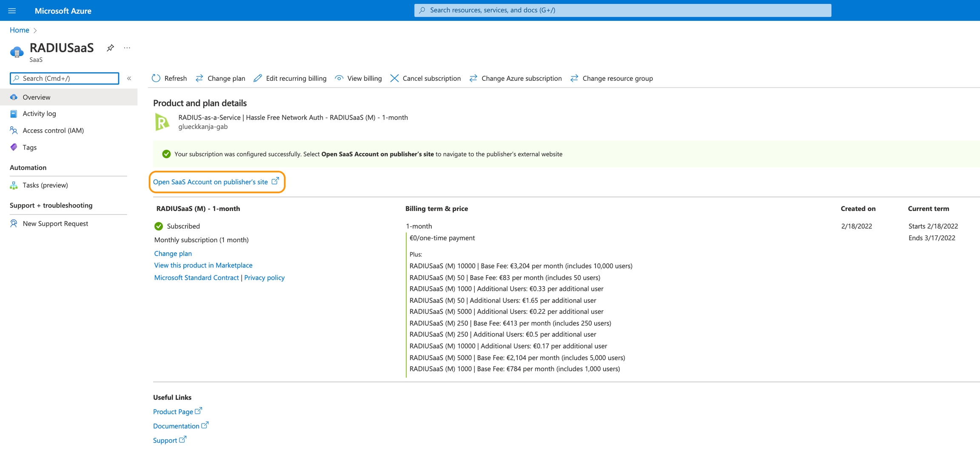Image resolution: width=980 pixels, height=461 pixels.
Task: Click the Cancel subscription X icon
Action: [394, 78]
